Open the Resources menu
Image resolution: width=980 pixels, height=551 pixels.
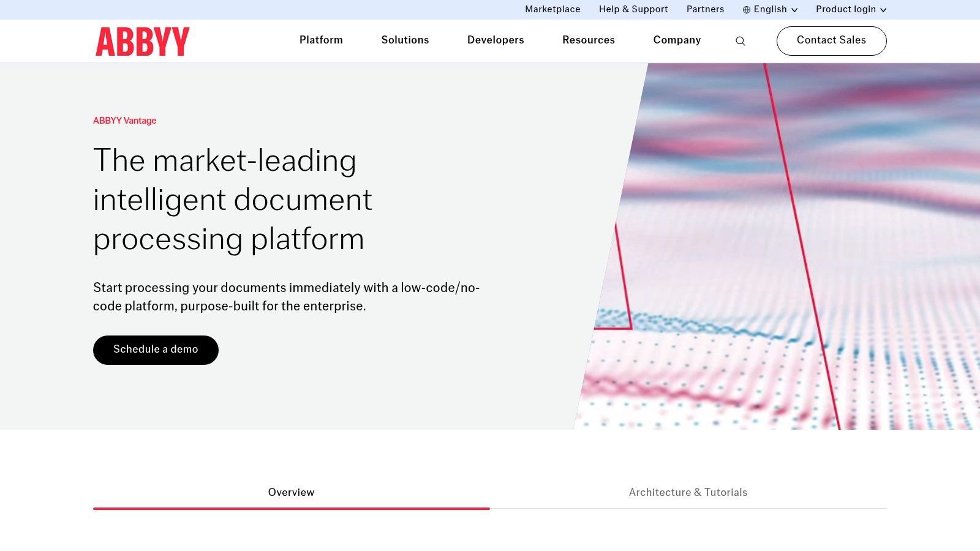click(589, 40)
